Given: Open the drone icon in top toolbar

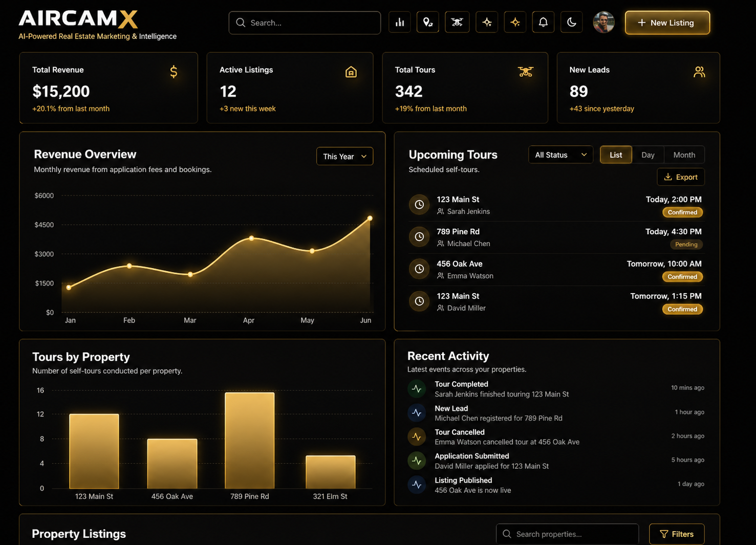Looking at the screenshot, I should tap(457, 23).
